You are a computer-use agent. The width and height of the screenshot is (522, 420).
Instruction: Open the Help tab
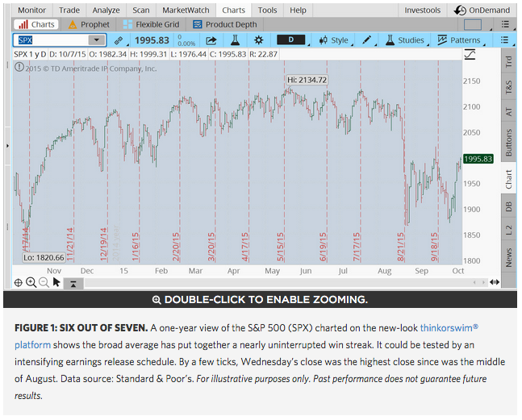tap(298, 10)
